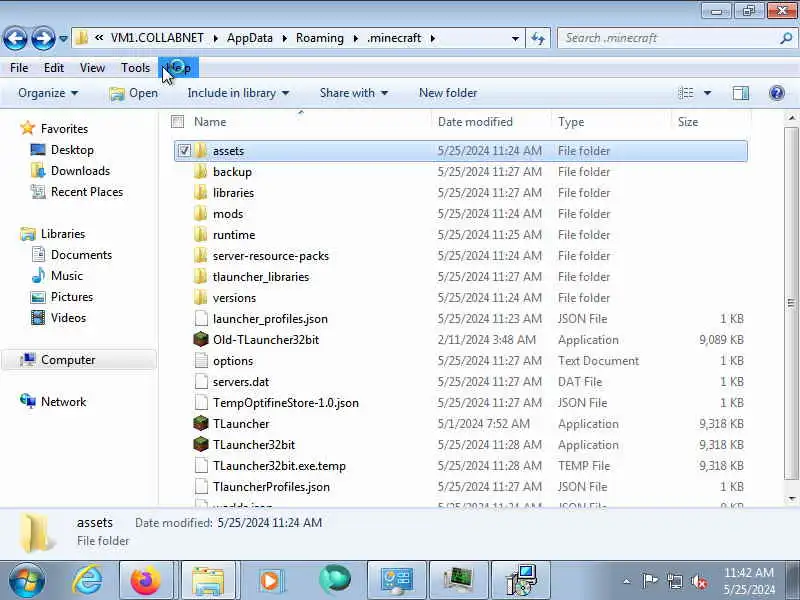Image resolution: width=800 pixels, height=600 pixels.
Task: Sort by the Name column header
Action: coord(210,122)
